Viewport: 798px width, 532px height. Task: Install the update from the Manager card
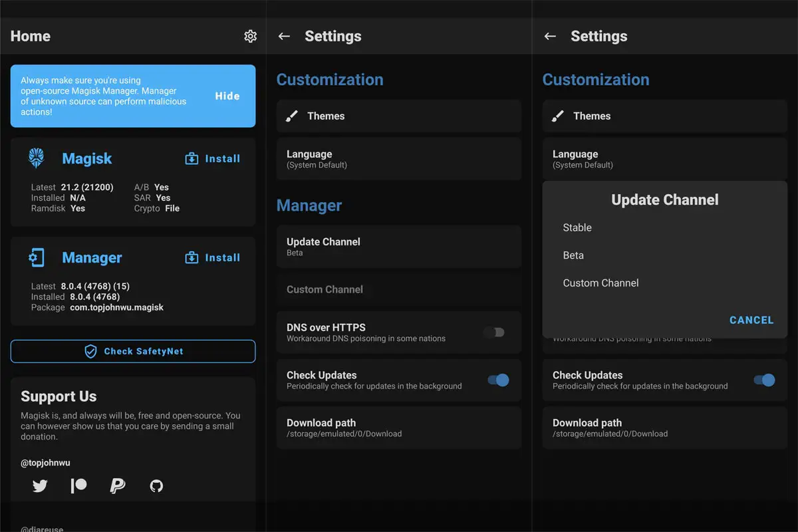click(x=212, y=257)
